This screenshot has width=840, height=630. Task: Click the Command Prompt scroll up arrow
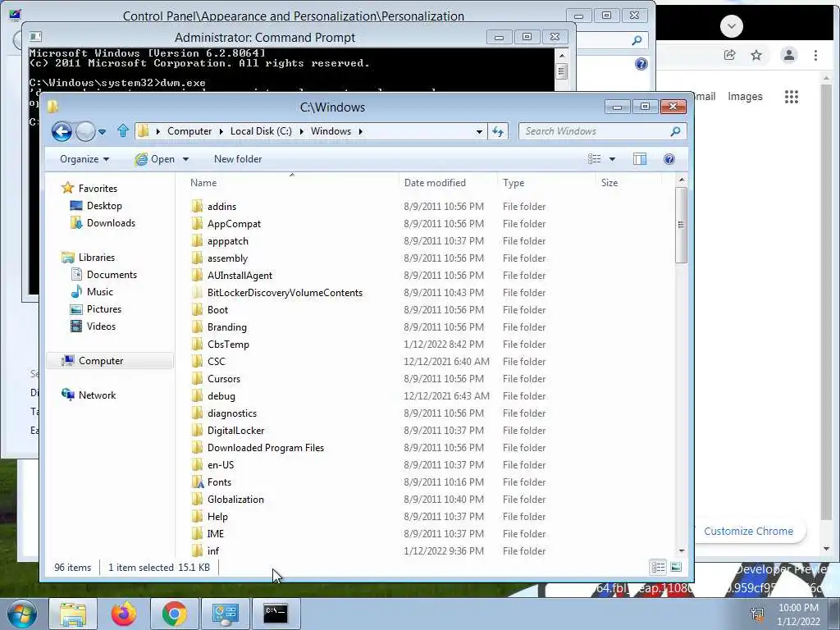(x=561, y=55)
